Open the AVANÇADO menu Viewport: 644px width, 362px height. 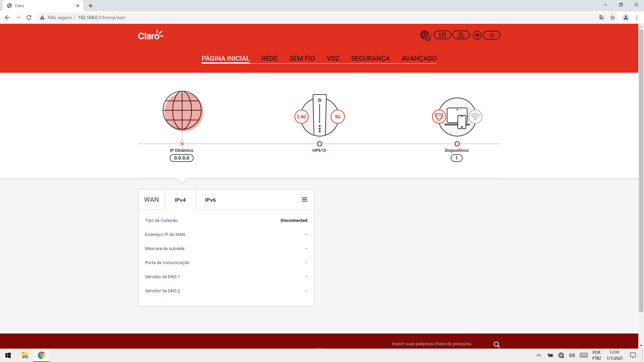coord(419,58)
